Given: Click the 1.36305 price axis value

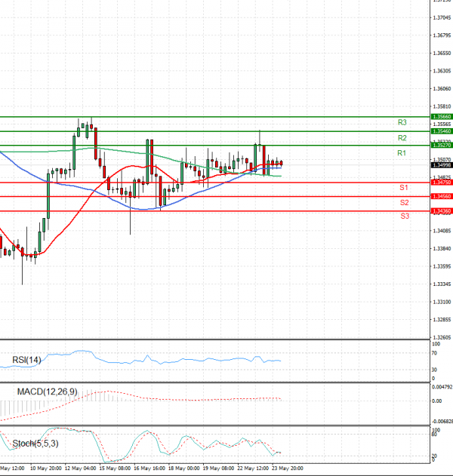Looking at the screenshot, I should pos(442,71).
